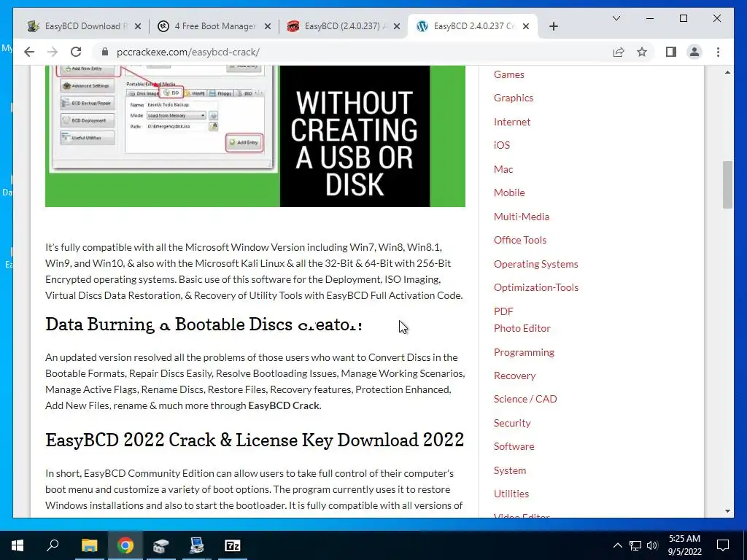The width and height of the screenshot is (747, 560).
Task: Open a new tab
Action: (553, 26)
